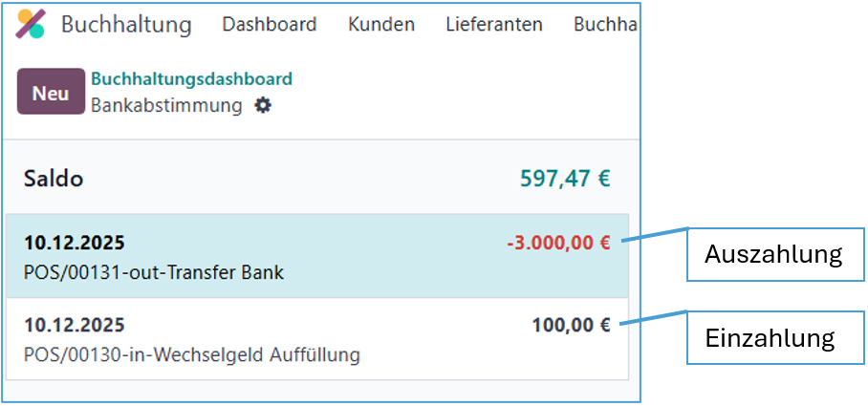This screenshot has width=868, height=406.
Task: Open the truncated Buchha… menu item
Action: click(605, 25)
